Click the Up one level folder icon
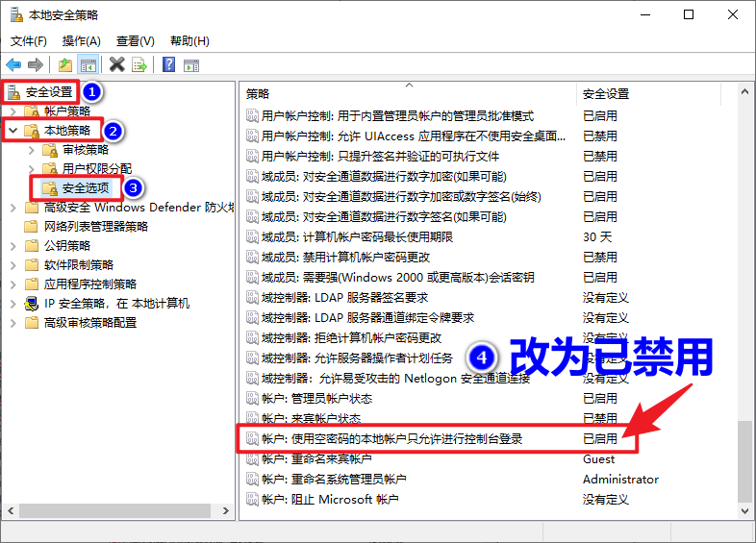The height and width of the screenshot is (543, 756). [65, 64]
